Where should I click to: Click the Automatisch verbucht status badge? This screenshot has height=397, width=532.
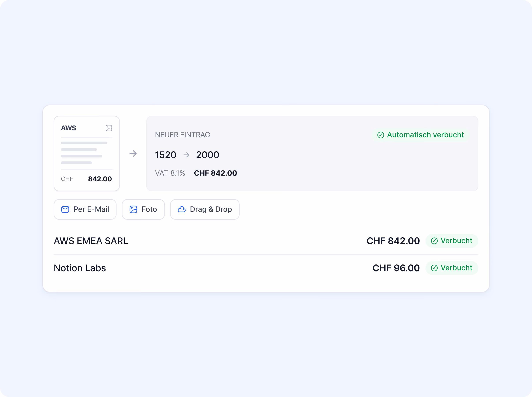click(x=420, y=135)
